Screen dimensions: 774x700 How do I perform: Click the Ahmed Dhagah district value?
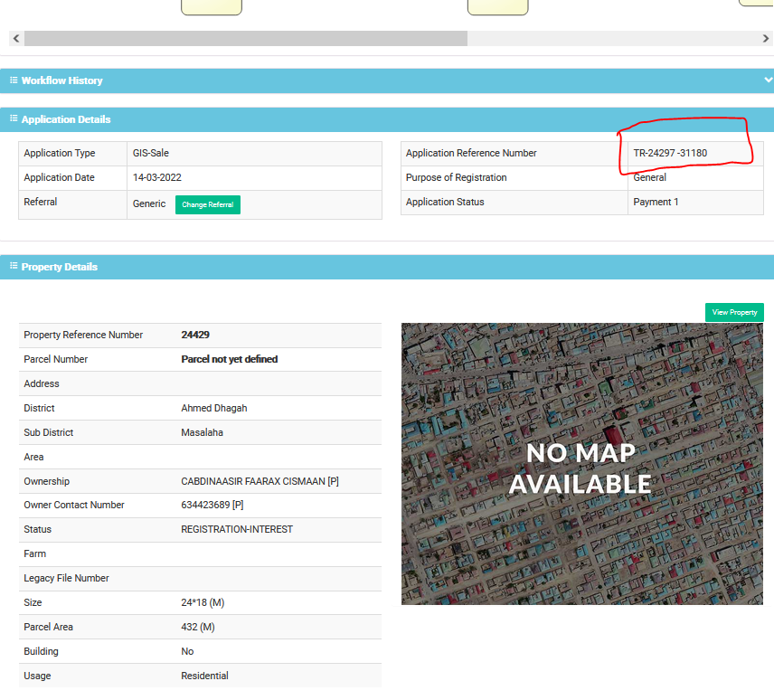pos(214,408)
